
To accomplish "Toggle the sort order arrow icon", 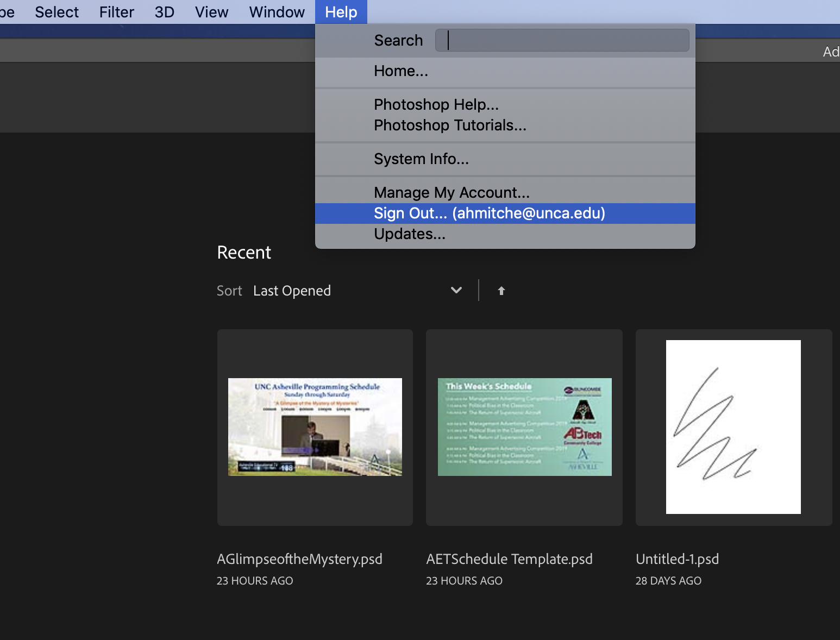I will pos(501,291).
